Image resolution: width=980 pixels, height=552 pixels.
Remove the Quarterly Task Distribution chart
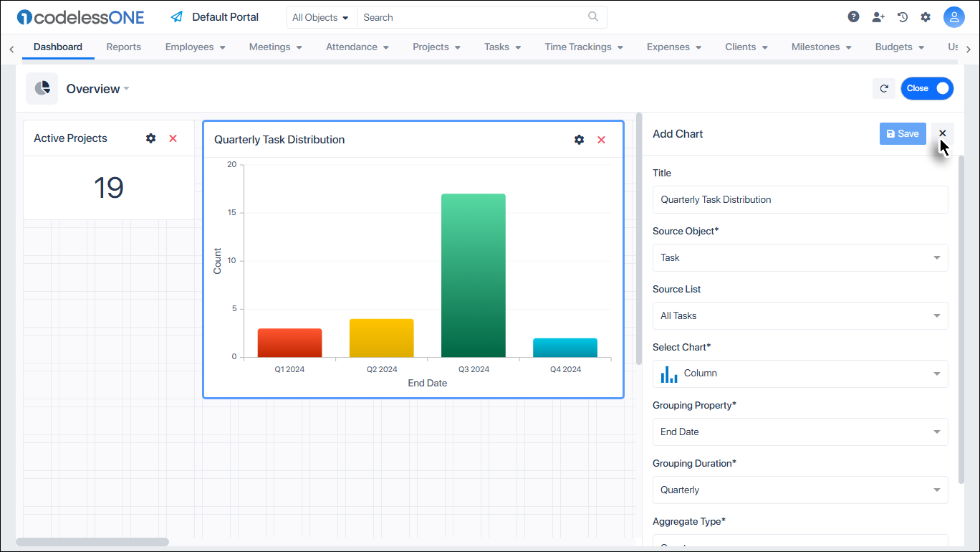pyautogui.click(x=601, y=139)
